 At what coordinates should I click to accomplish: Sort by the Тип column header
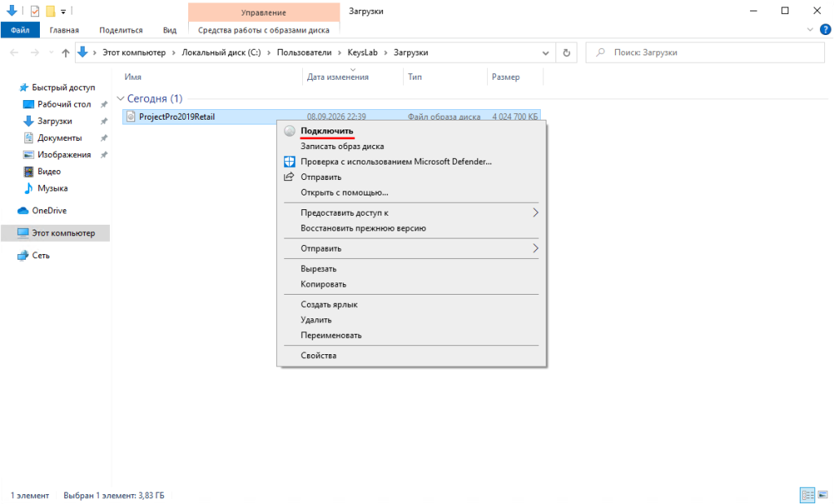(x=415, y=77)
